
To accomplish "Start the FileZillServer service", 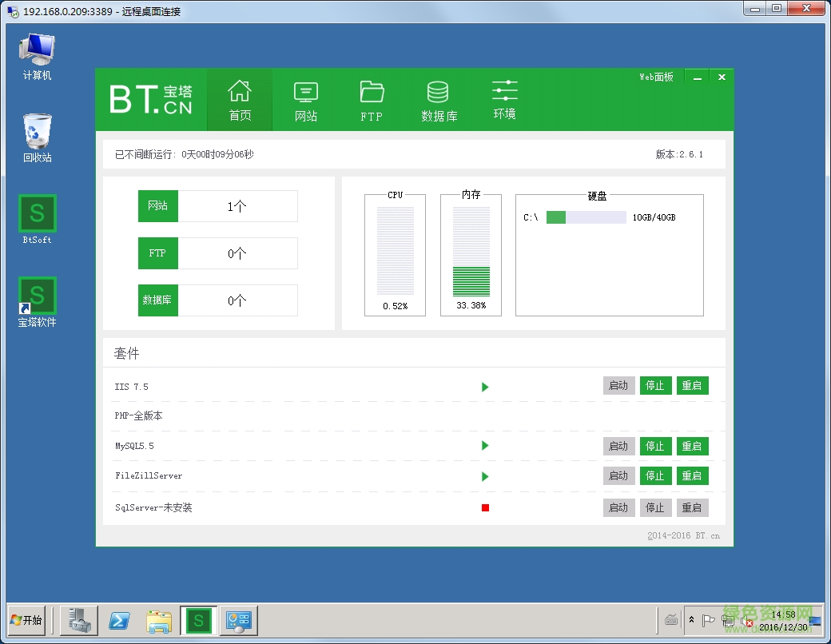I will [x=618, y=476].
